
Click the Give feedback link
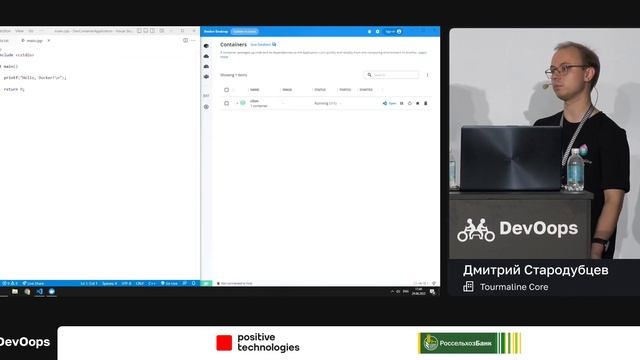263,44
